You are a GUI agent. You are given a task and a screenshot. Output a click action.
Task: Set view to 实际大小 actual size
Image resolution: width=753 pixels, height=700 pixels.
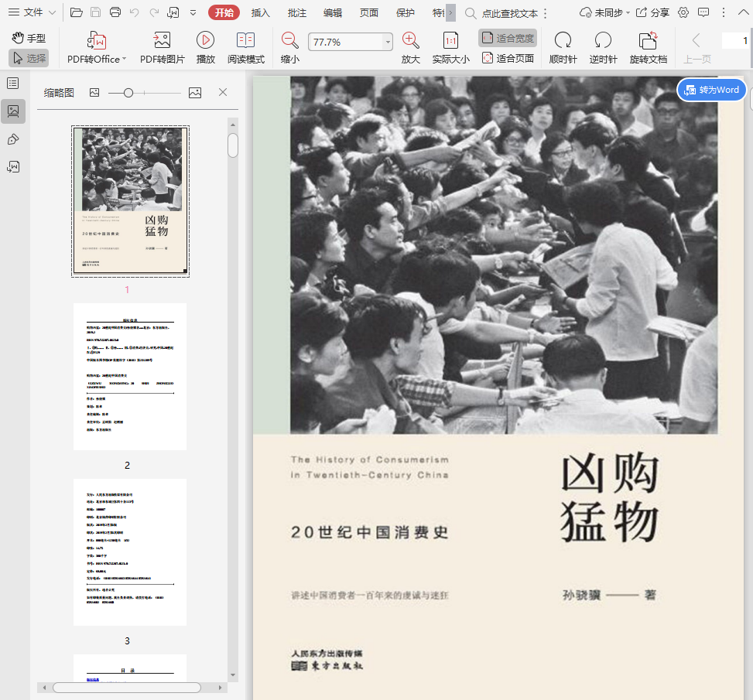tap(451, 47)
